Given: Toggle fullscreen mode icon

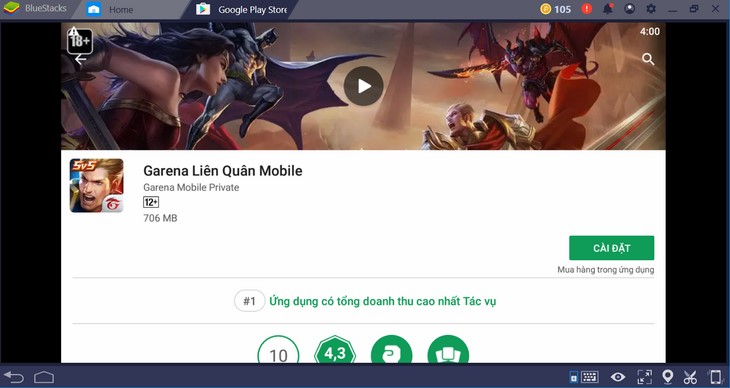Looking at the screenshot, I should (x=644, y=377).
